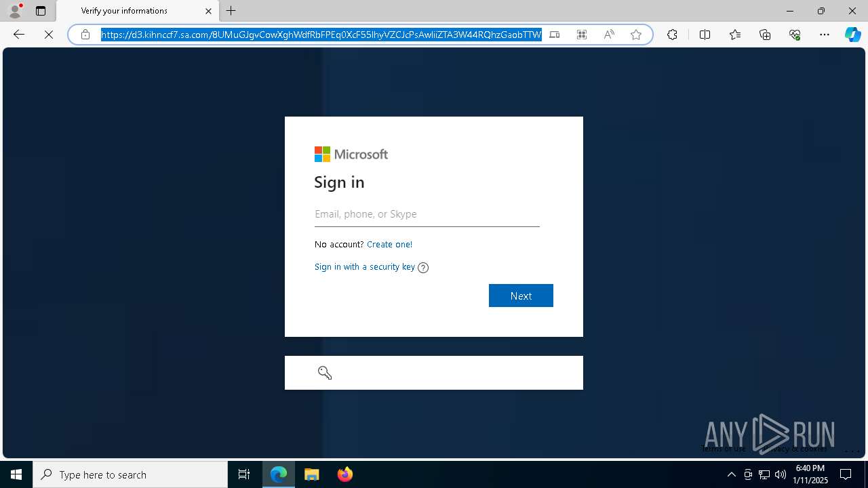Screen dimensions: 868x488
Task: Open the taskbar clock and date
Action: (x=810, y=474)
